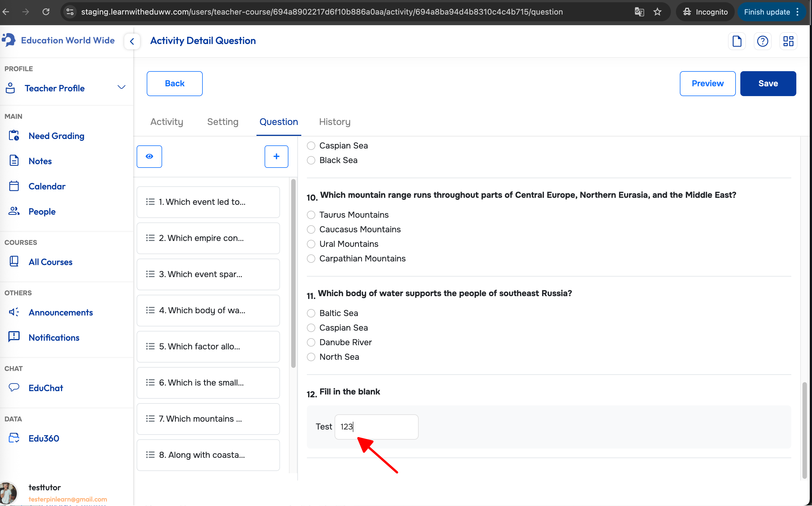The width and height of the screenshot is (812, 506).
Task: Bookmark the page with the star icon
Action: click(x=657, y=12)
